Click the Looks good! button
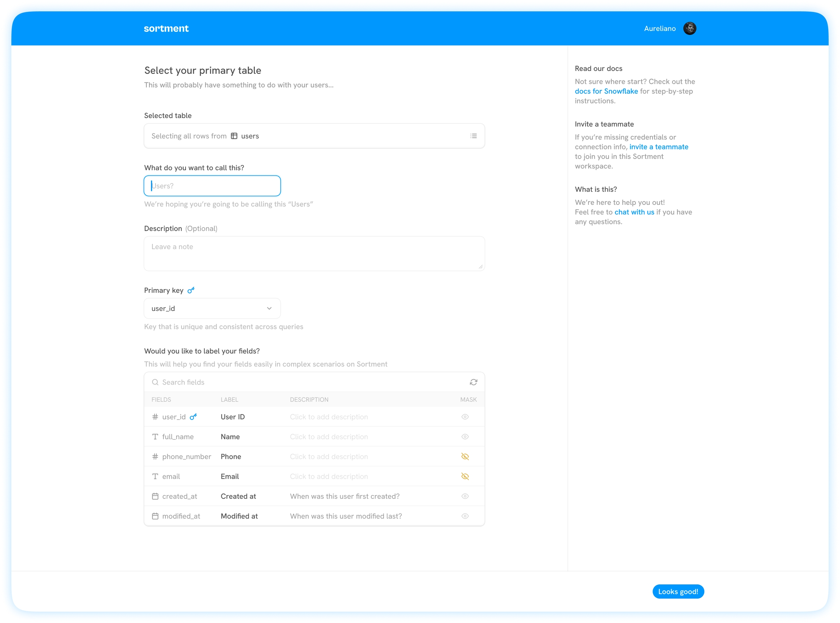Screen dimensions: 840x623 point(678,591)
